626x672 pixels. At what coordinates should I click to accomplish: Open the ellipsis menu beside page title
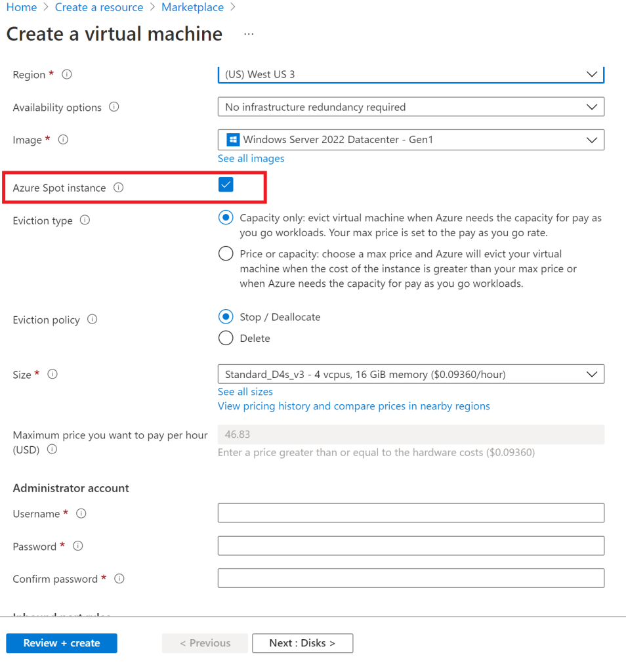coord(249,34)
